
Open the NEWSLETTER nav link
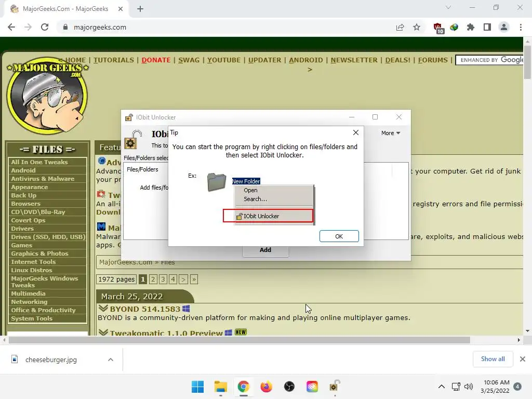pos(354,60)
